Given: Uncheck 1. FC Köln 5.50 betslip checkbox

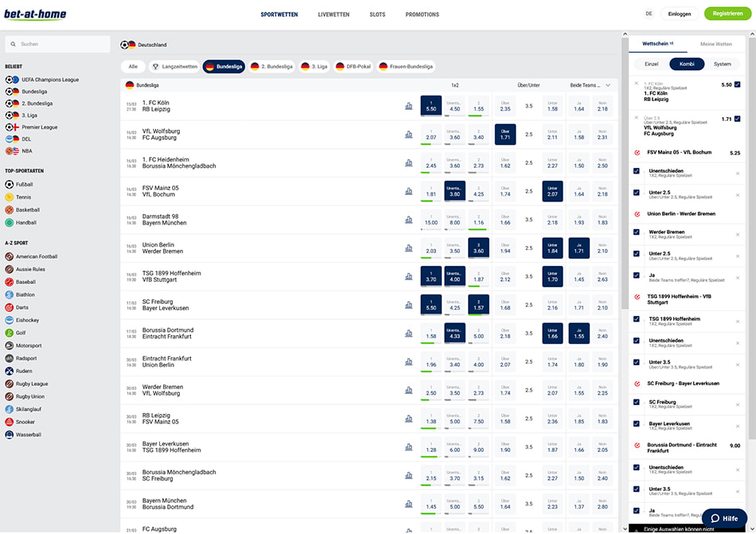Looking at the screenshot, I should click(737, 84).
